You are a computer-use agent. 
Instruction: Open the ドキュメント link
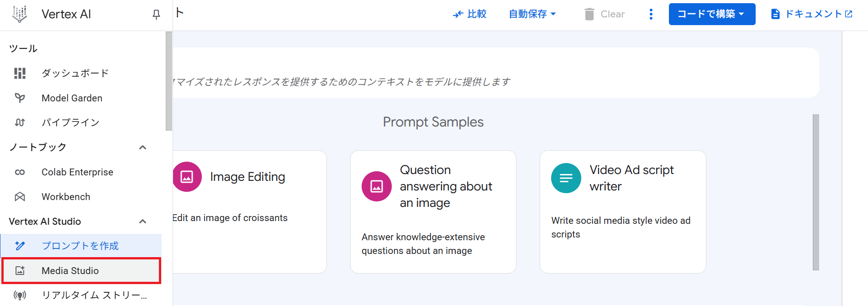(x=811, y=14)
